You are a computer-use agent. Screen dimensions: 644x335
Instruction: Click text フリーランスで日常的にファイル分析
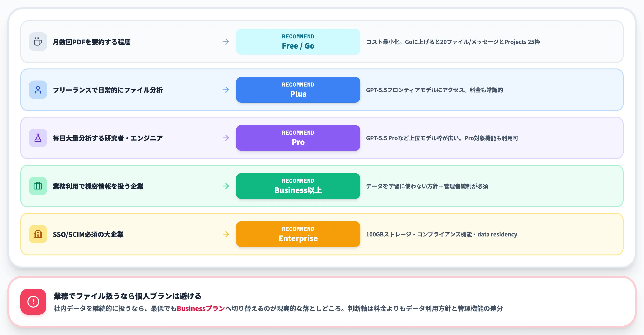[x=108, y=90]
